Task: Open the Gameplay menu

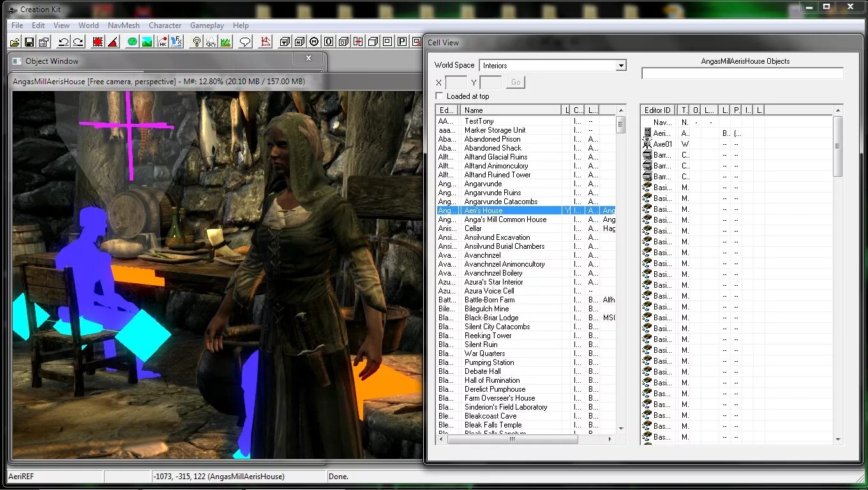Action: pos(207,26)
